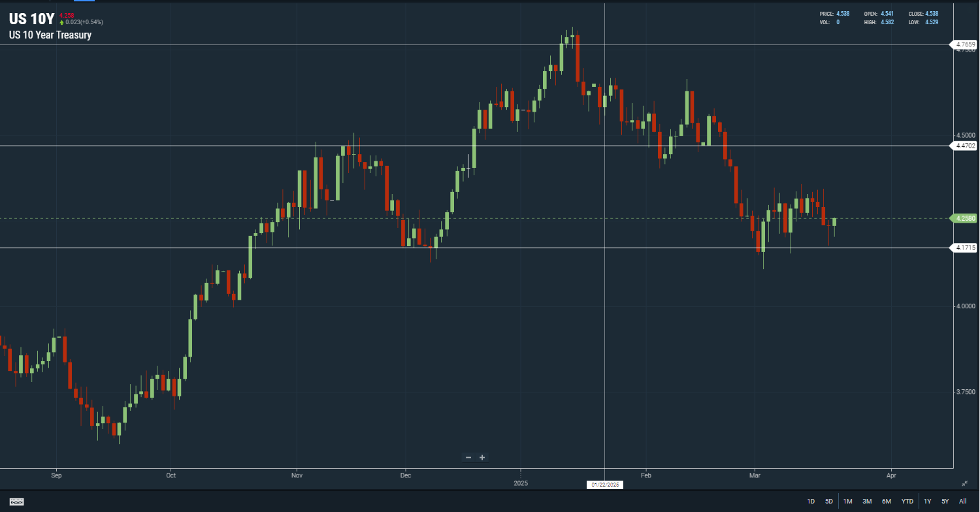
Task: Open the keyboard shortcuts icon
Action: click(x=17, y=502)
